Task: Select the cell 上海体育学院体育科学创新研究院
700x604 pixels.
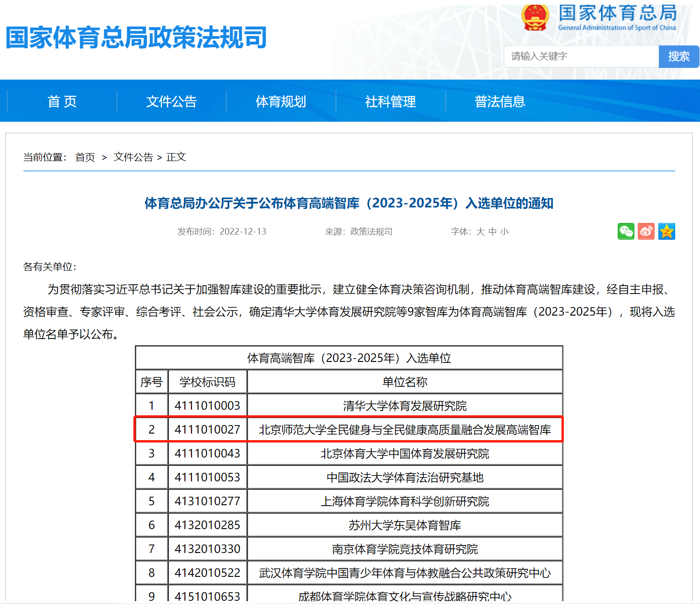Action: [x=405, y=501]
